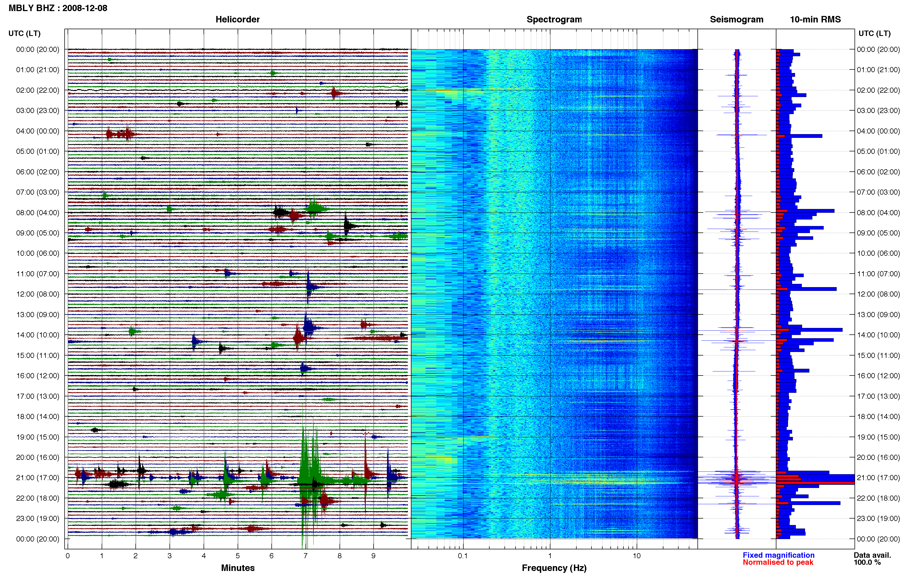The width and height of the screenshot is (924, 578).
Task: Click the '0.1' tick on the Frequency axis
Action: point(463,556)
